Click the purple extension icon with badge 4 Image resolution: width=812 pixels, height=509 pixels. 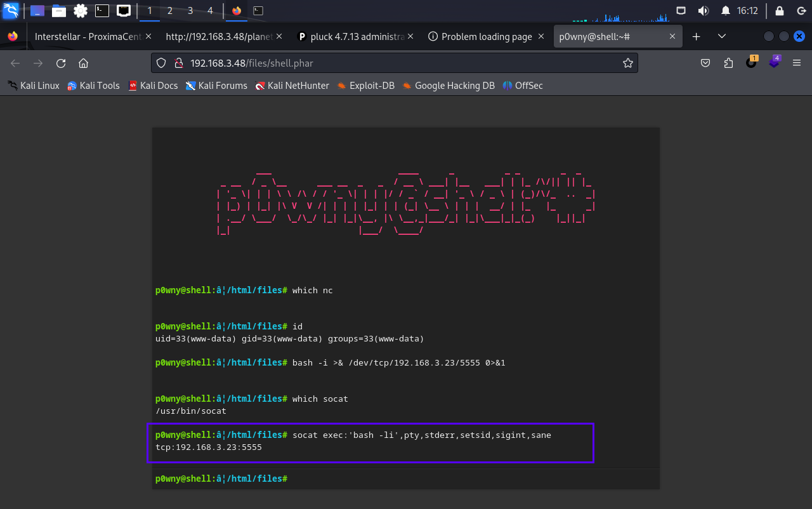click(x=775, y=62)
